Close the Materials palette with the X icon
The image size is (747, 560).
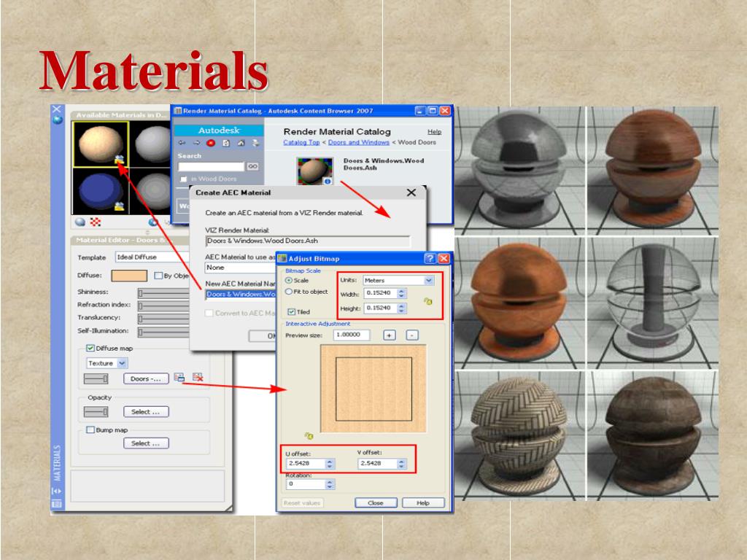(57, 109)
